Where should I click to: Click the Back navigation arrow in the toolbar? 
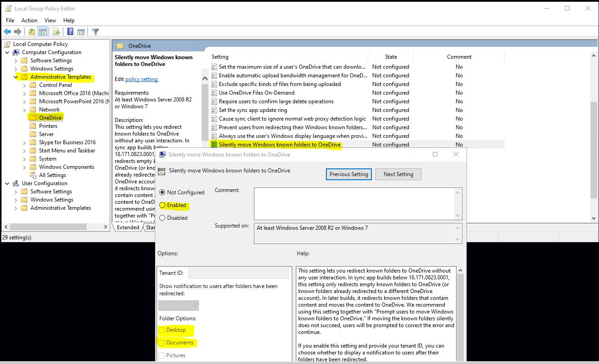(7, 31)
